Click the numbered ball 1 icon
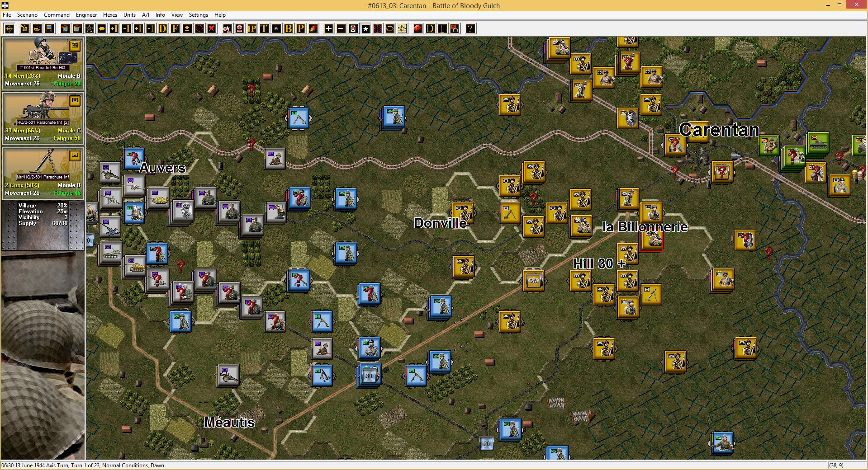Viewport: 868px width, 470px height. click(x=276, y=29)
